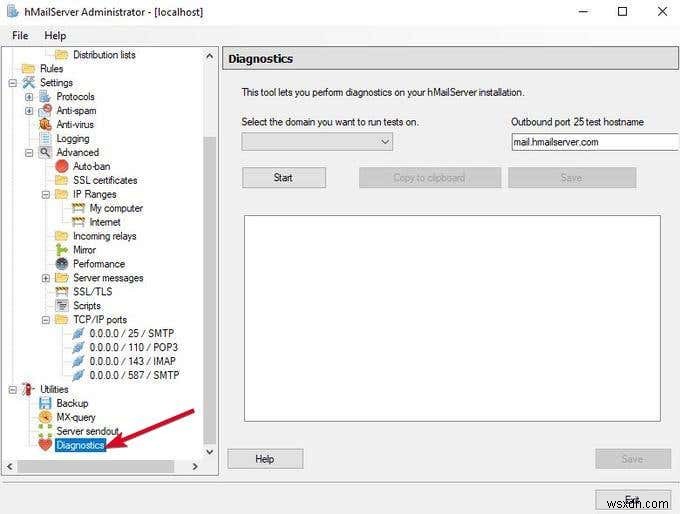Viewport: 680px width, 514px height.
Task: Click the Incoming relays folder icon
Action: click(62, 236)
